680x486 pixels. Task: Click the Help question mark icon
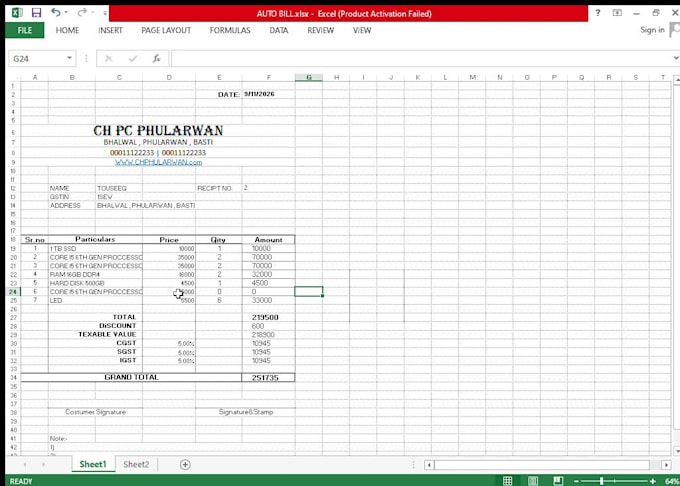(x=598, y=13)
